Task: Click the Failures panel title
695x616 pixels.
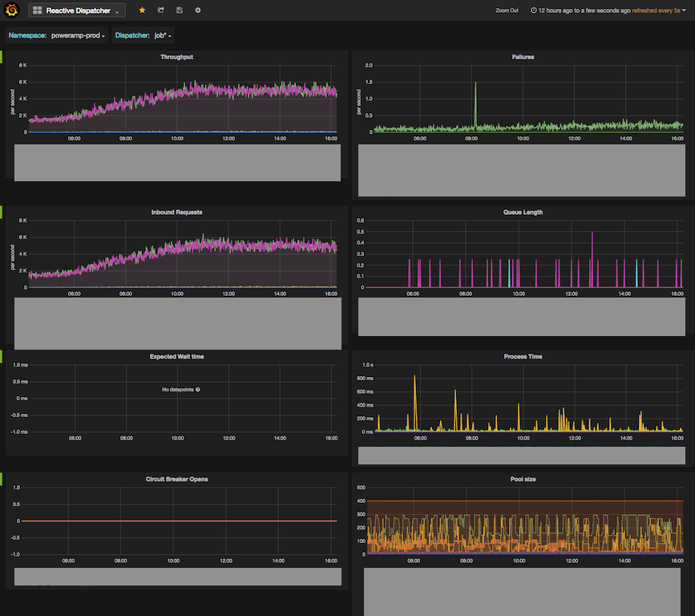Action: tap(523, 57)
